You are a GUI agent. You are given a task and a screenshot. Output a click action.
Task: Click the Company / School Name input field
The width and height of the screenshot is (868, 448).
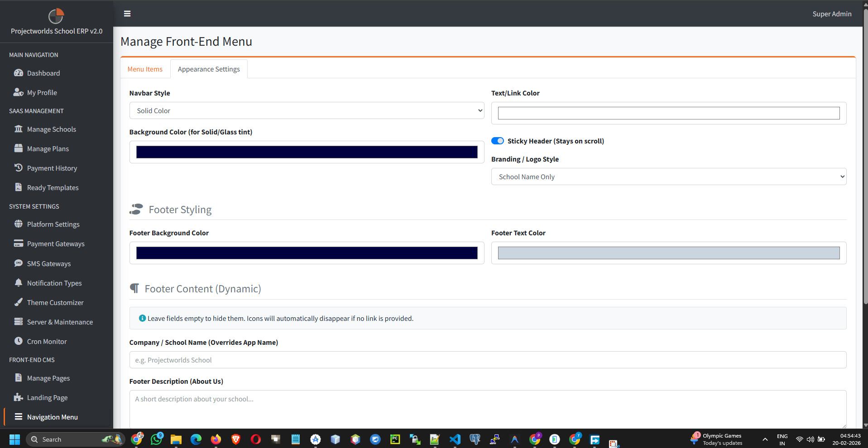pos(487,360)
